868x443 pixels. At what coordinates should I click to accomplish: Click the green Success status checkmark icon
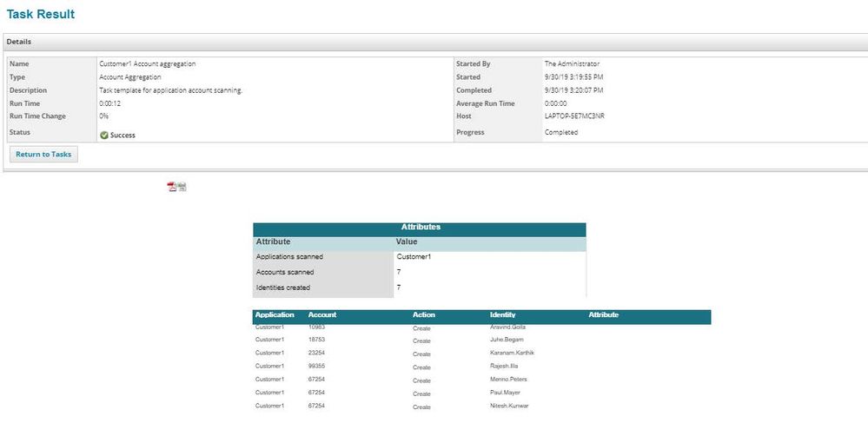pos(104,136)
